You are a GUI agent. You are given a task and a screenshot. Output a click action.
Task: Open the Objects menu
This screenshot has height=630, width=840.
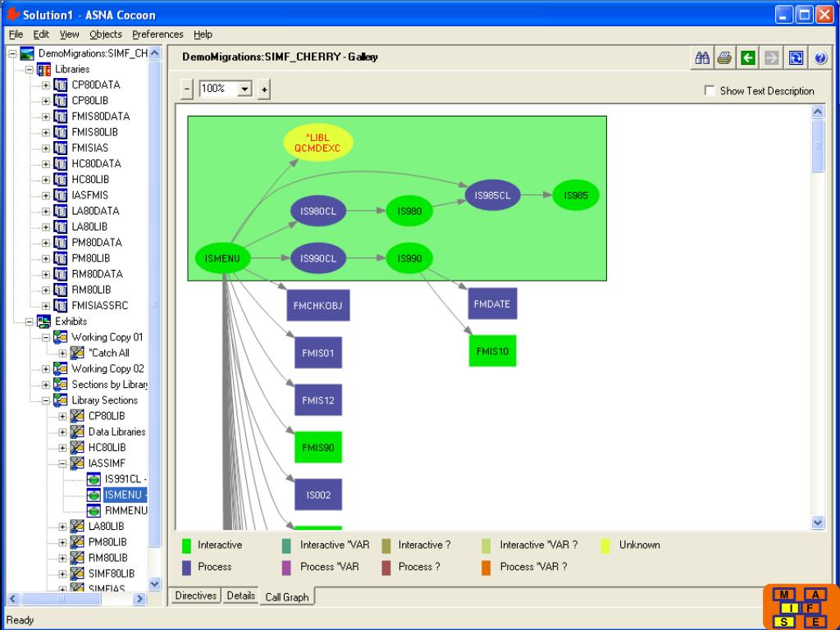pos(106,34)
